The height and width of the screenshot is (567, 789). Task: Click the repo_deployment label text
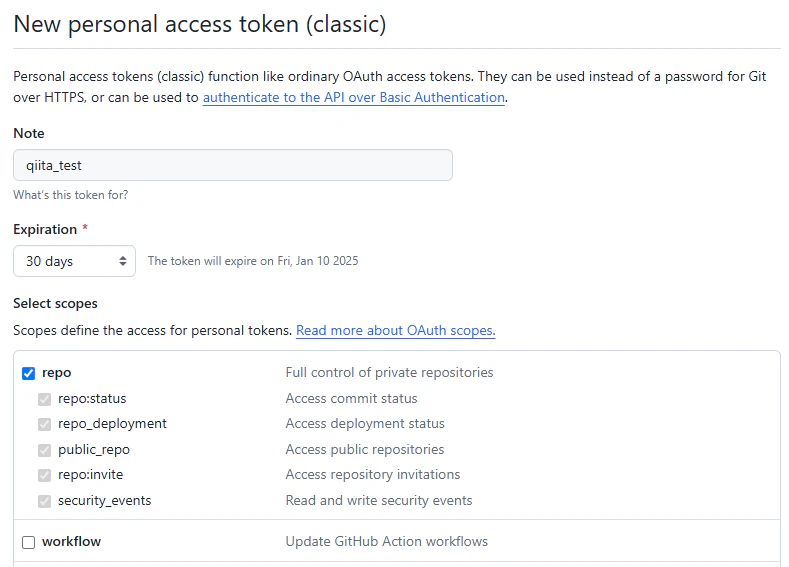(x=112, y=424)
